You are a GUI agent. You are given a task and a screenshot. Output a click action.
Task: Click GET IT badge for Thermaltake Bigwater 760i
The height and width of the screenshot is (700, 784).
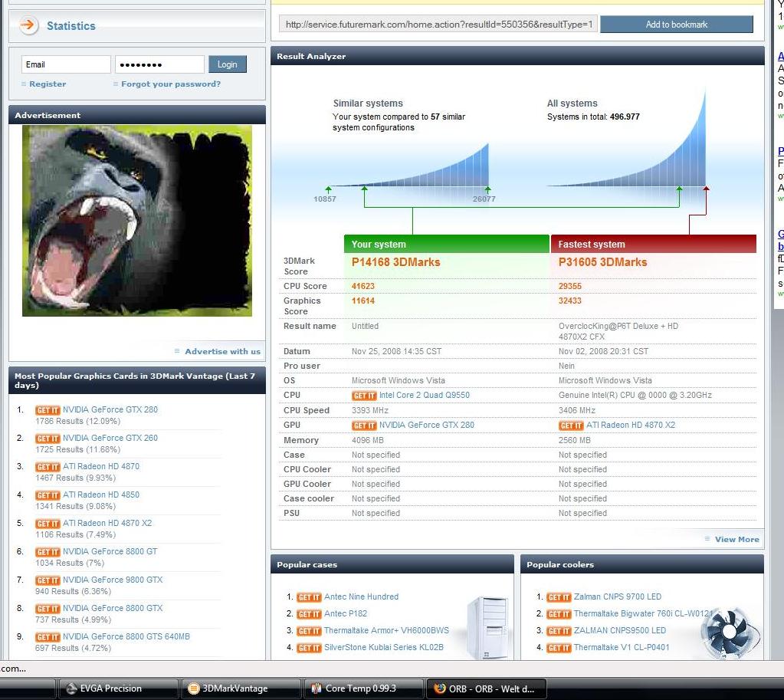coord(559,614)
